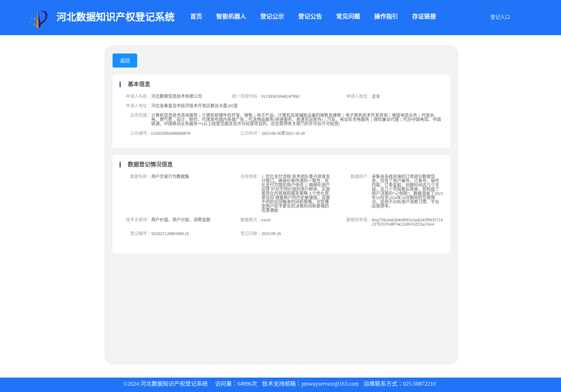Click the 河北数据知识产权登记系统 site title
This screenshot has height=392, width=561.
[x=115, y=17]
